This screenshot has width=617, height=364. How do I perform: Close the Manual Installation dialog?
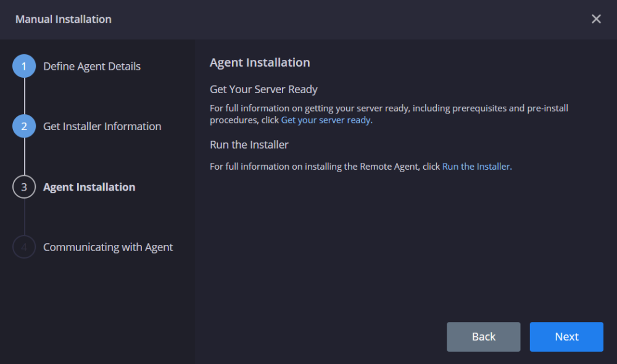point(596,19)
